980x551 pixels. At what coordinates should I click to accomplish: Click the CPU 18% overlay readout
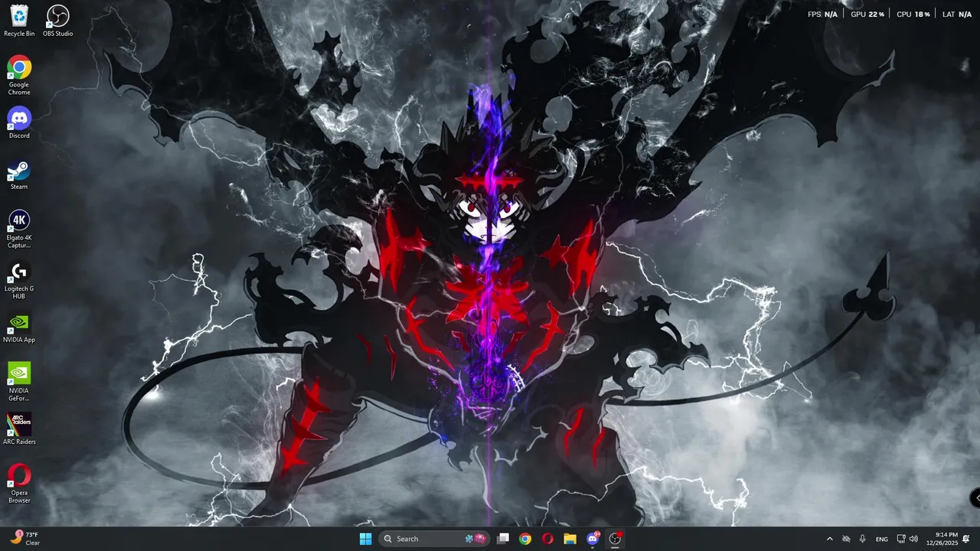913,15
